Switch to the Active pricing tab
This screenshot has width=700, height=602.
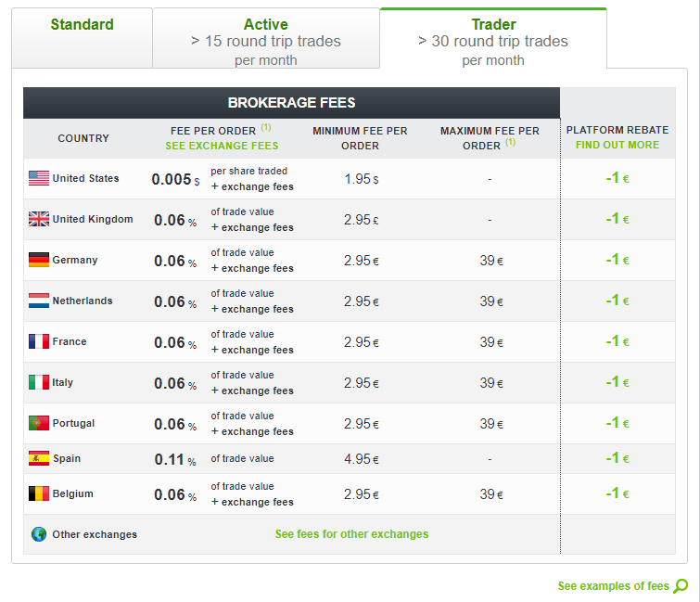click(x=266, y=41)
